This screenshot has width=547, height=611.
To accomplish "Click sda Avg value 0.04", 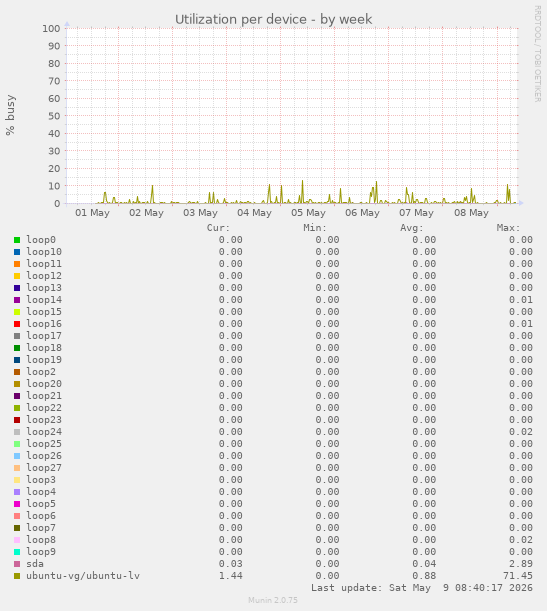I will tap(424, 564).
